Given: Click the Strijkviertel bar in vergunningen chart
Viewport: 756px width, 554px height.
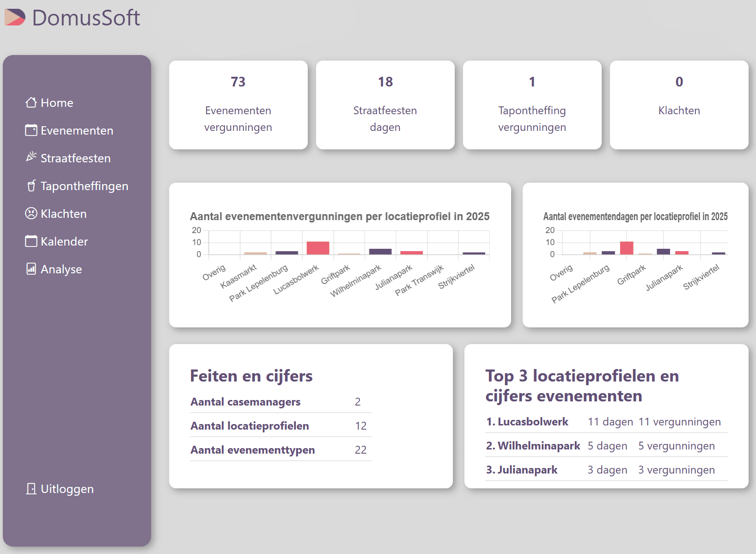Looking at the screenshot, I should (x=474, y=253).
